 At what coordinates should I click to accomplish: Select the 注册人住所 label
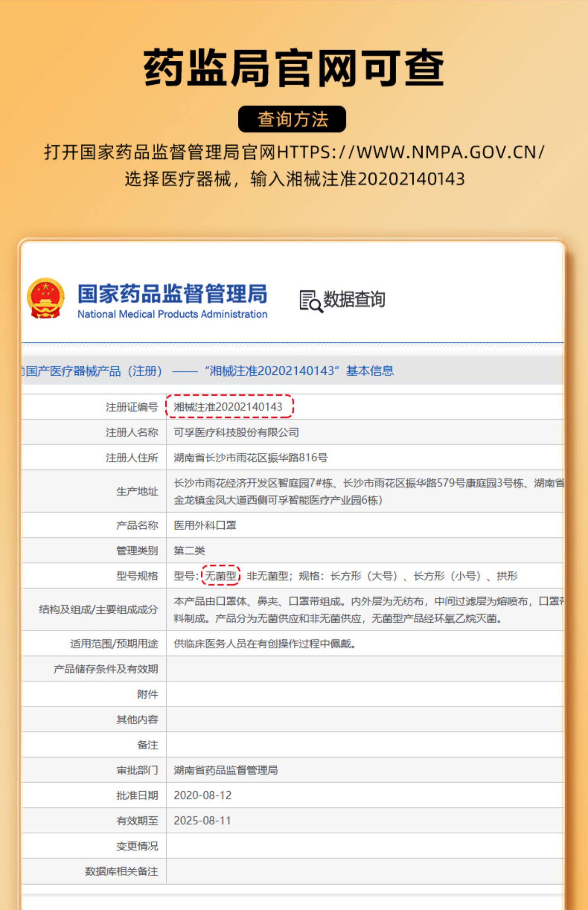click(x=132, y=457)
